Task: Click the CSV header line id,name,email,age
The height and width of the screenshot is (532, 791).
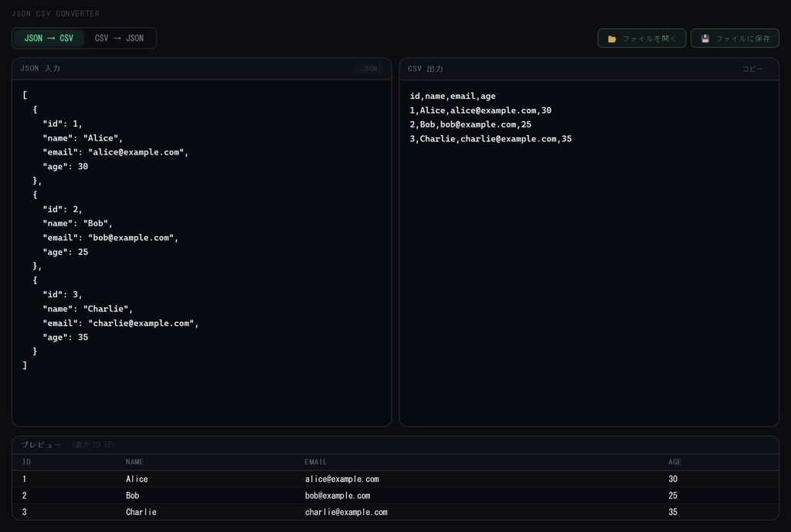Action: click(x=453, y=97)
